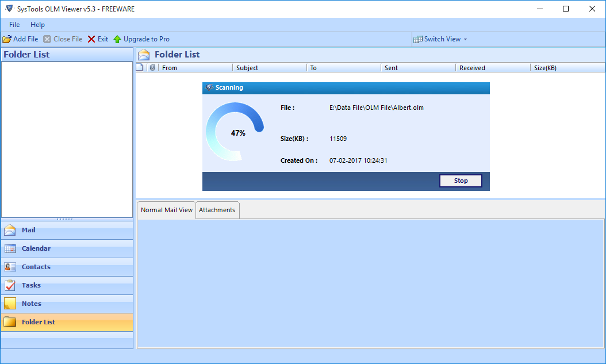The width and height of the screenshot is (606, 364).
Task: Click the 47% circular scan progress indicator
Action: [235, 132]
